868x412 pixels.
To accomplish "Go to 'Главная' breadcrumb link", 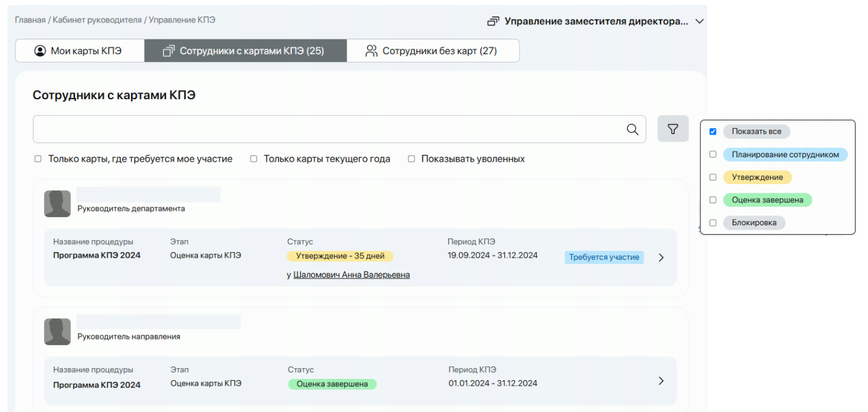I will click(30, 20).
